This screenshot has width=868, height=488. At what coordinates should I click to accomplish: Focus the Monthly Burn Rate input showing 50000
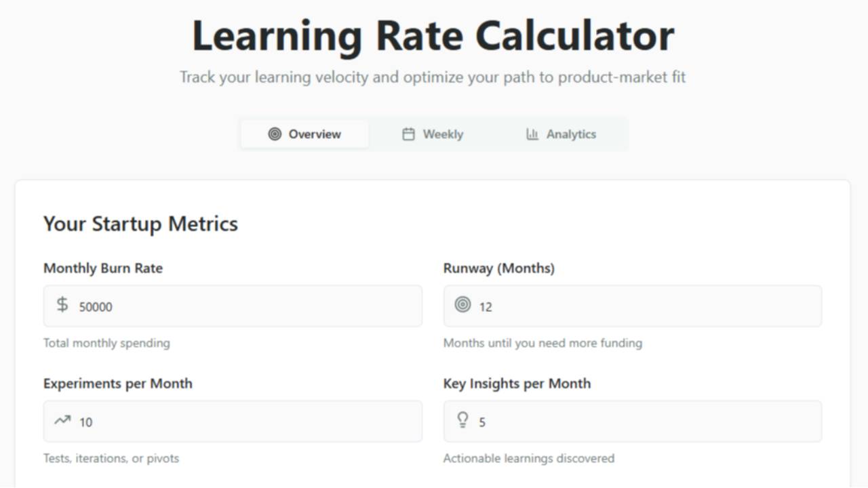click(x=244, y=306)
